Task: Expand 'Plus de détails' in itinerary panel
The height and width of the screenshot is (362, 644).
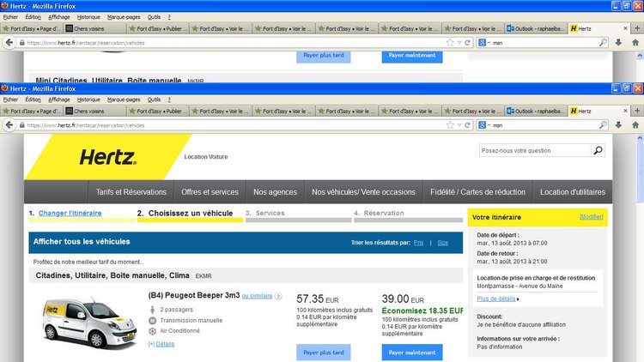Action: pyautogui.click(x=496, y=299)
